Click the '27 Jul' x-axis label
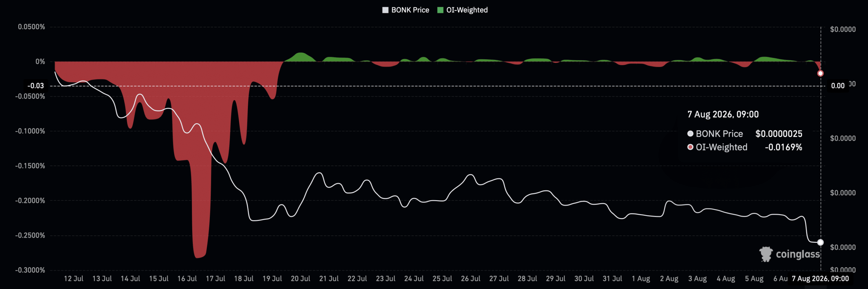 pos(499,278)
